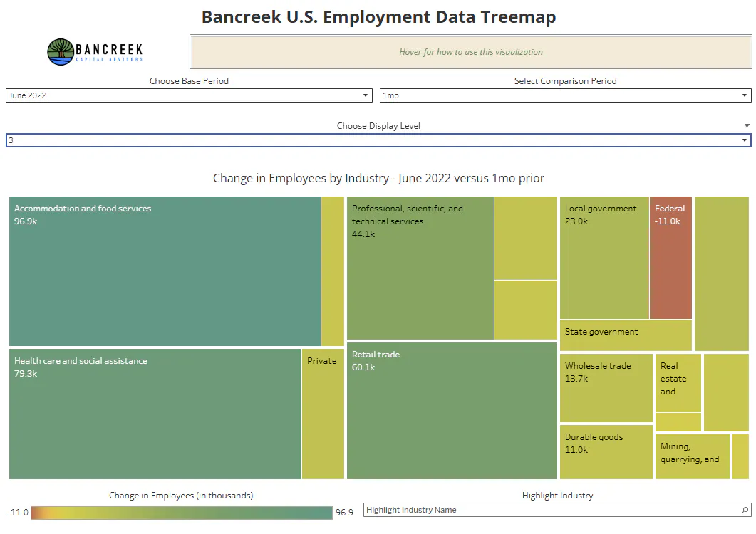Click the Change in Employees color legend bar
Image resolution: width=756 pixels, height=534 pixels.
(182, 513)
